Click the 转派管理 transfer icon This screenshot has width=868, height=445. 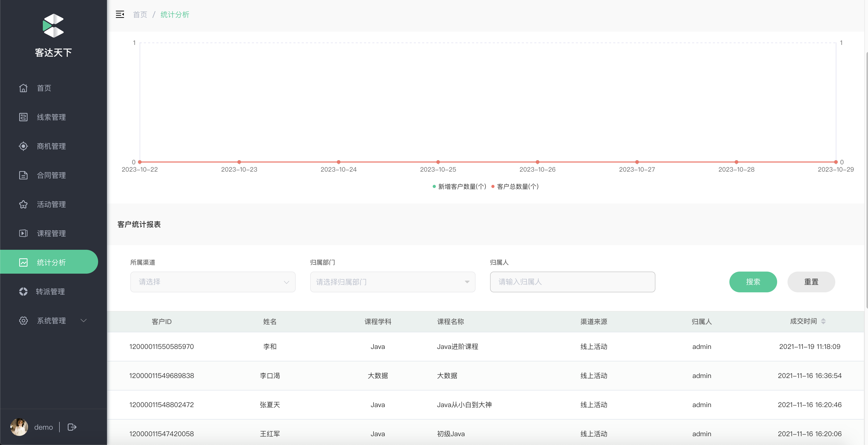pyautogui.click(x=23, y=292)
